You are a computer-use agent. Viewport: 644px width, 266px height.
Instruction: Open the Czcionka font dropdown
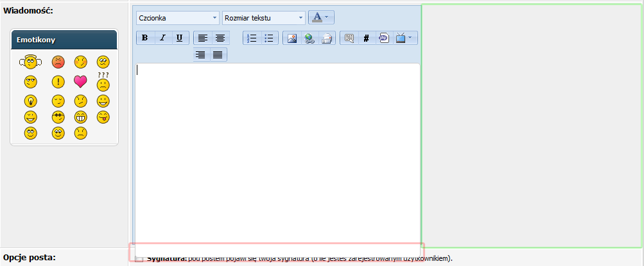click(177, 18)
